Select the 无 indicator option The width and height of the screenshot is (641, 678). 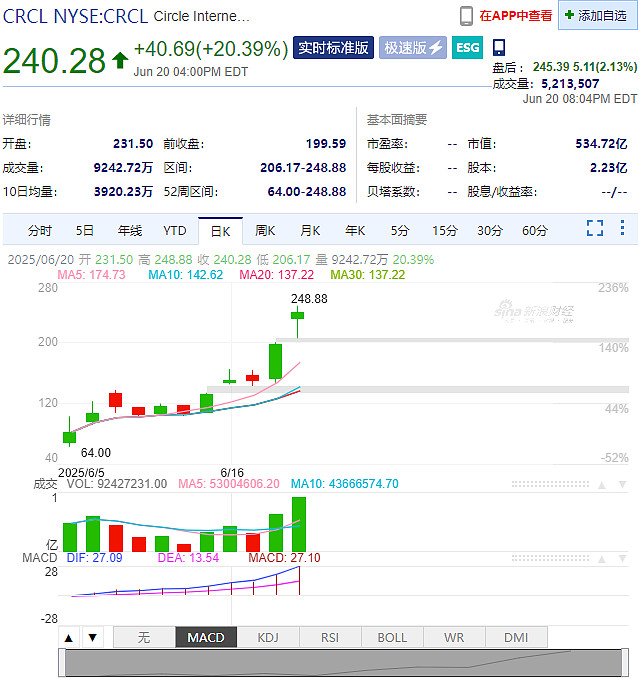point(144,638)
